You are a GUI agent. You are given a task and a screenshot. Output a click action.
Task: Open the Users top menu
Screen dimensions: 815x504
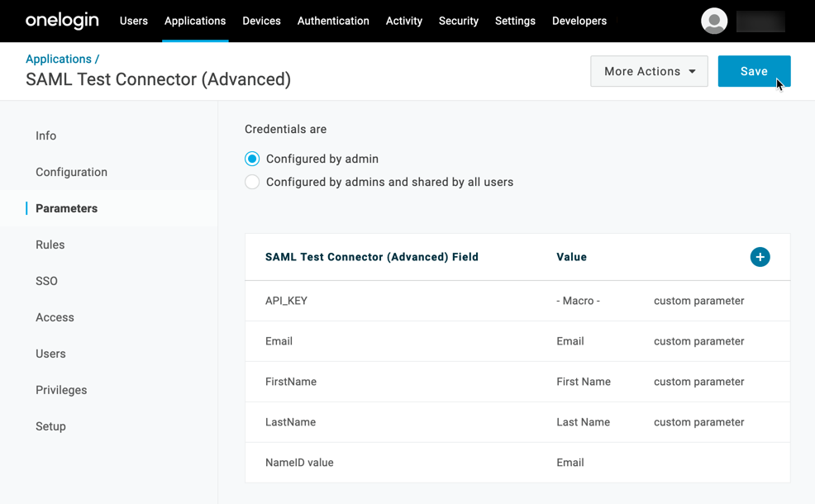click(x=134, y=21)
